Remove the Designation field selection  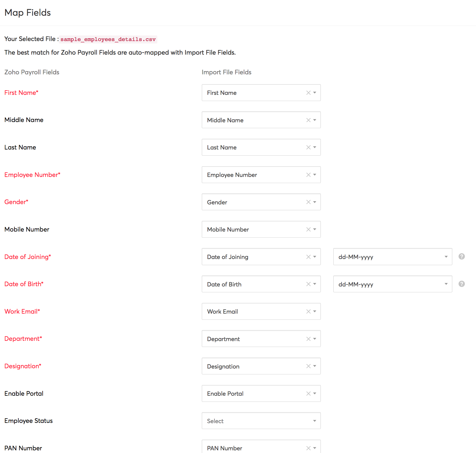click(x=308, y=366)
